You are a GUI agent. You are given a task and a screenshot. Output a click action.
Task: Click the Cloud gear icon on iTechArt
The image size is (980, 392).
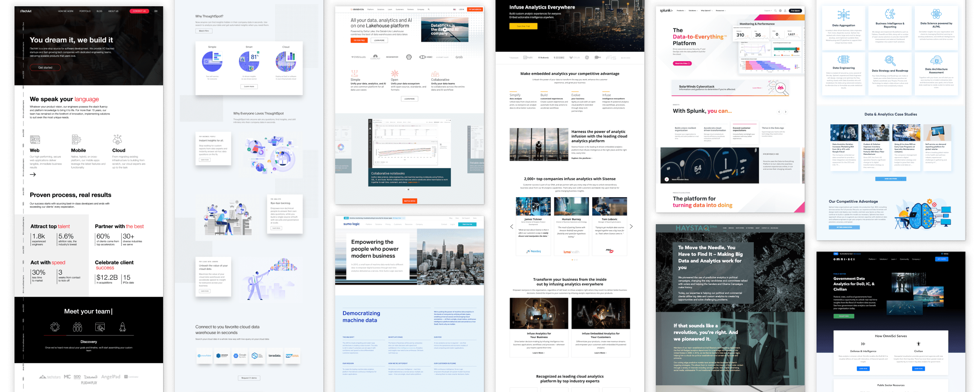pos(117,140)
